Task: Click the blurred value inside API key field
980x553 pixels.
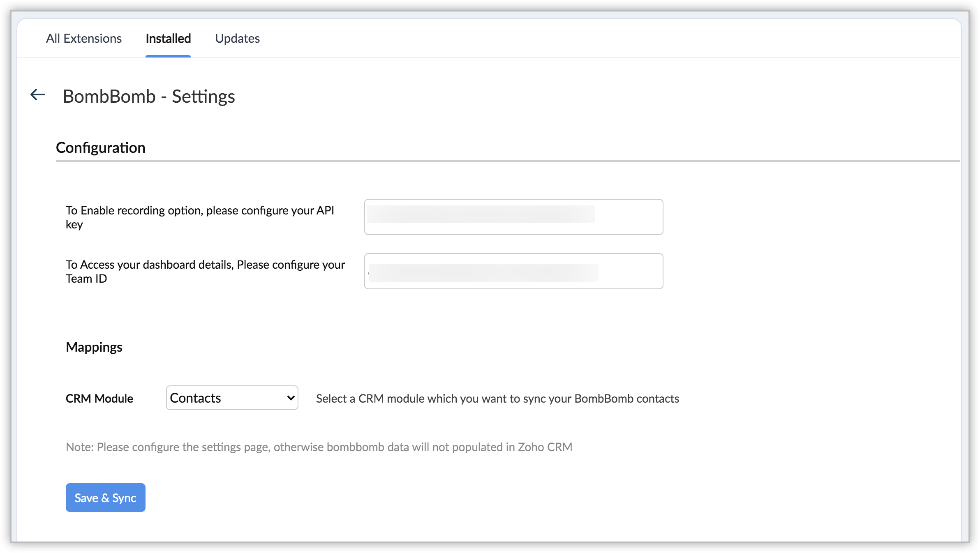Action: pyautogui.click(x=481, y=214)
